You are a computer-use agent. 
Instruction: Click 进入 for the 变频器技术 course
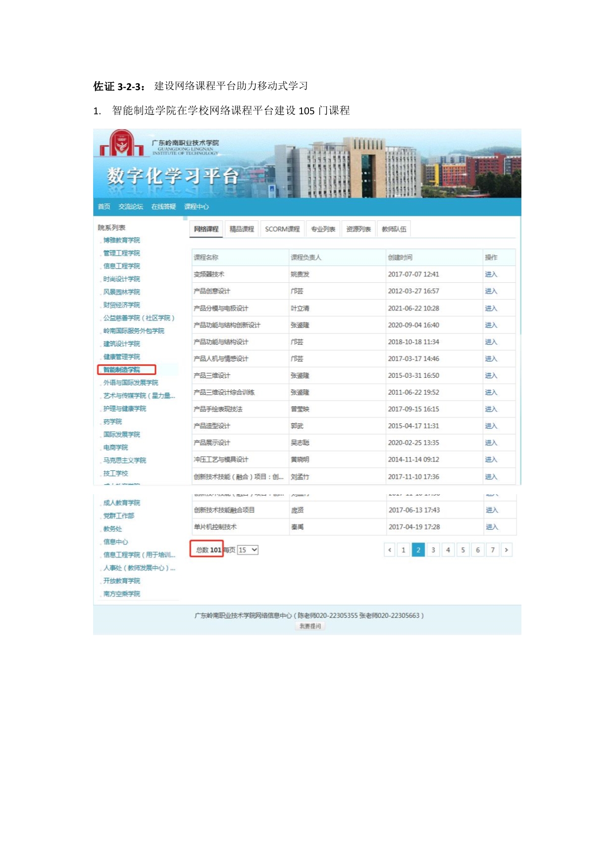491,274
